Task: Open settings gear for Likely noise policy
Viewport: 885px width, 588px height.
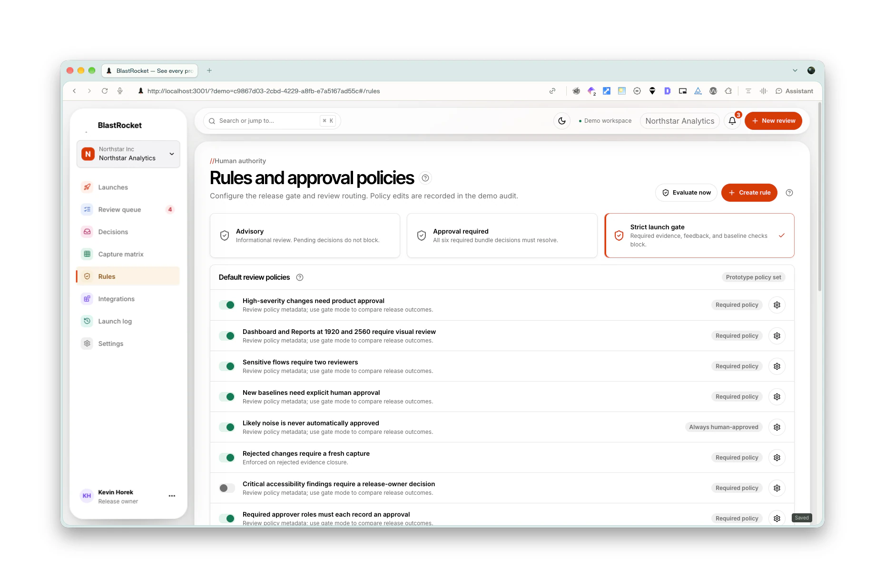Action: [777, 427]
